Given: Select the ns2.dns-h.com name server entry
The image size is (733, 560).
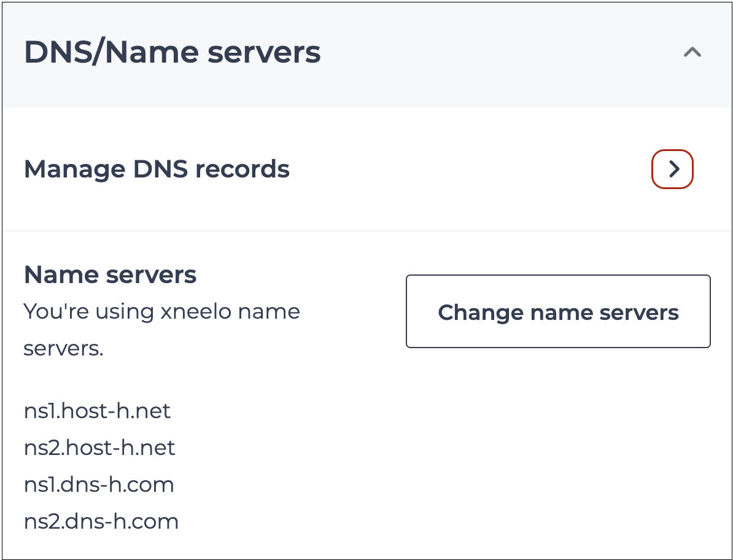Looking at the screenshot, I should click(101, 521).
